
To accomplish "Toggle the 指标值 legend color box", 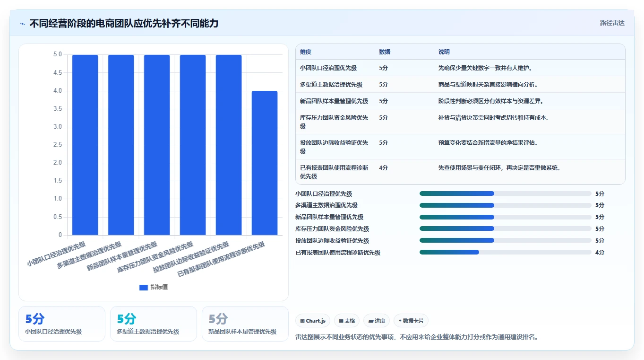I will tap(144, 287).
